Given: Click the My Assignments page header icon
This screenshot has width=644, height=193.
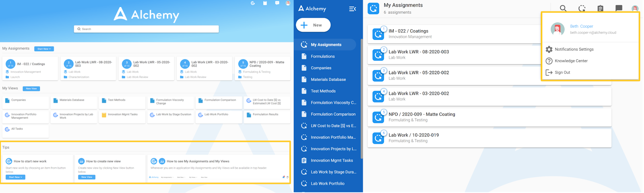Looking at the screenshot, I should [x=374, y=8].
